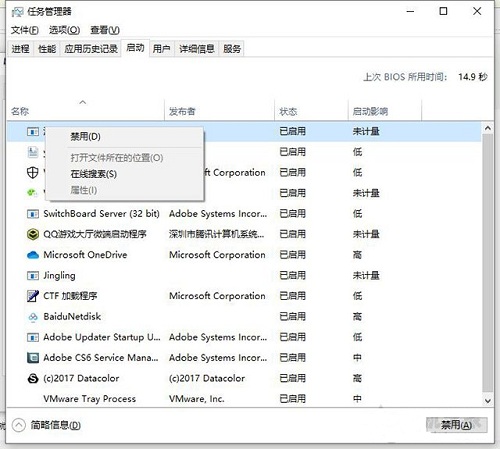Image resolution: width=500 pixels, height=449 pixels.
Task: Click the Adobe CS6 Service Manager icon
Action: point(33,358)
